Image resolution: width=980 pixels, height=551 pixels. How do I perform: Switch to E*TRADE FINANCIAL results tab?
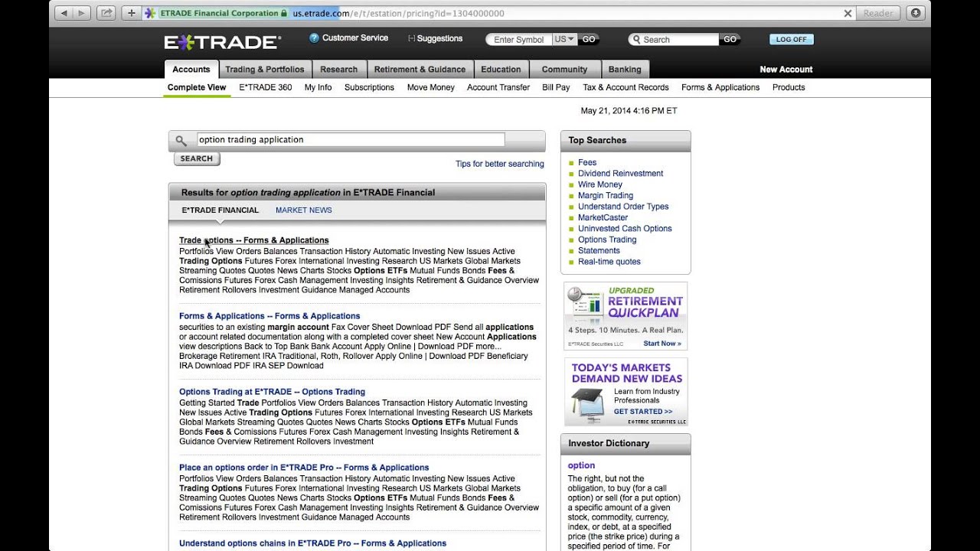(x=220, y=210)
